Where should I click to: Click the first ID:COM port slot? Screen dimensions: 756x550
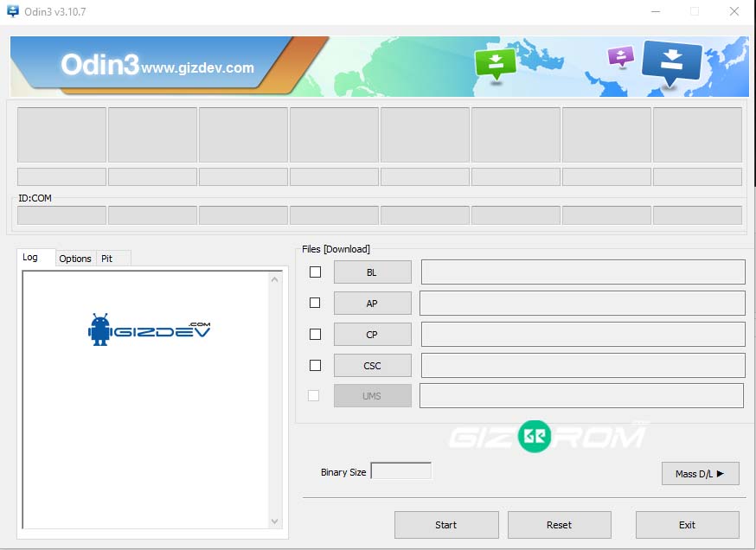tap(61, 215)
